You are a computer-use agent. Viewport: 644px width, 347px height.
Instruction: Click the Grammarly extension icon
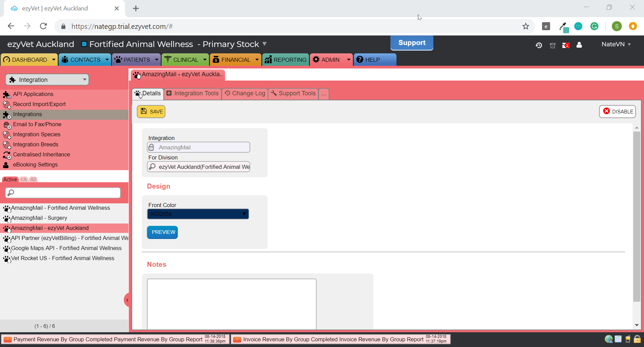point(594,26)
